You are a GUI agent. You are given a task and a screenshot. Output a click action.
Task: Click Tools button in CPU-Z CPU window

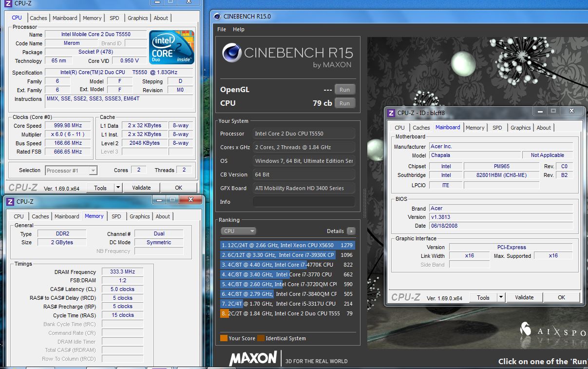100,188
